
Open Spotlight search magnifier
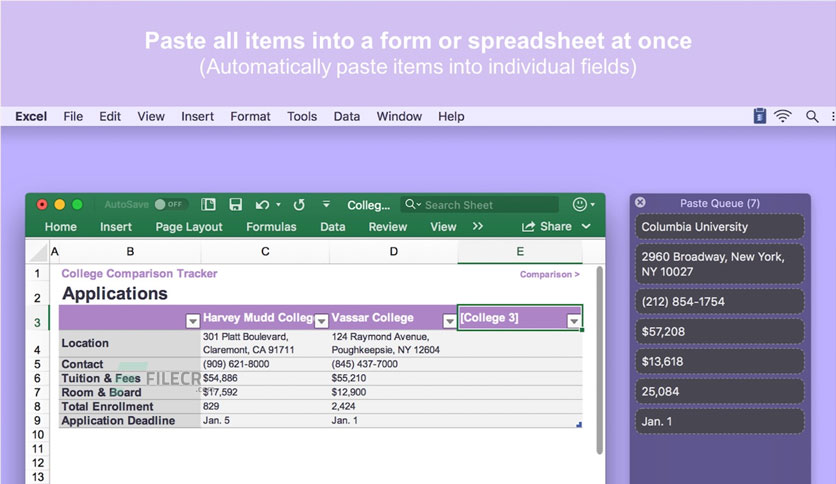[812, 116]
